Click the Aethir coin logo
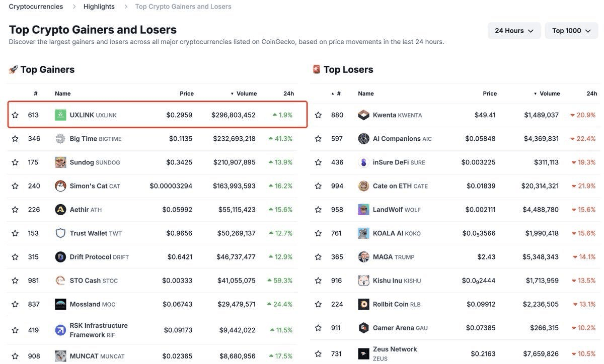Image resolution: width=604 pixels, height=364 pixels. (x=60, y=210)
